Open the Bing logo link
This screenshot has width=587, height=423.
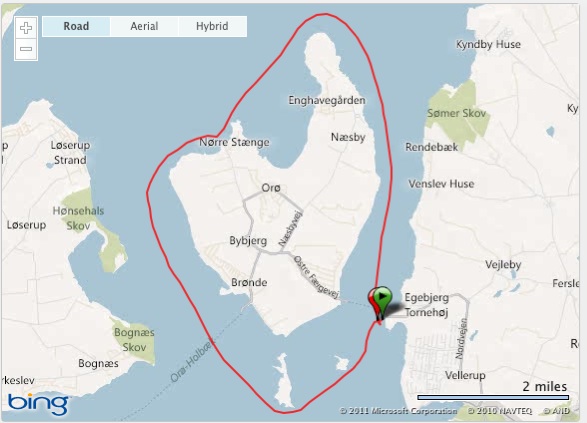click(x=38, y=403)
